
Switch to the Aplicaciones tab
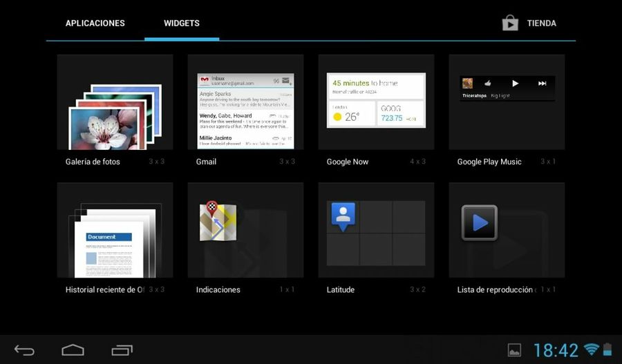95,23
